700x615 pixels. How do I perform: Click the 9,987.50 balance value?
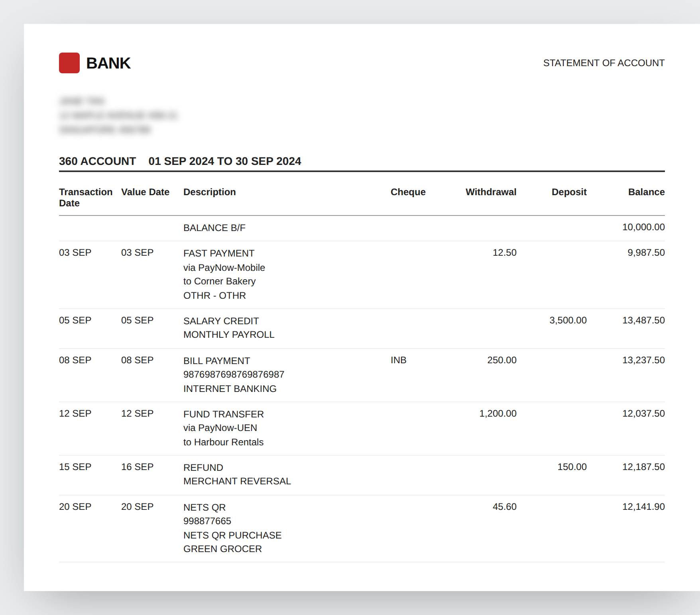pos(646,253)
